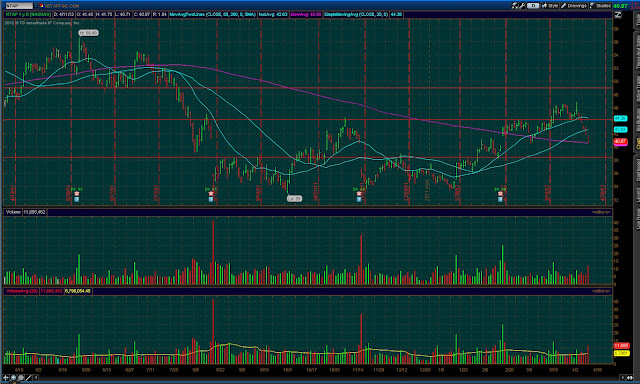Image resolution: width=640 pixels, height=384 pixels.
Task: Click the green 40.87 quote at top right
Action: pos(620,6)
